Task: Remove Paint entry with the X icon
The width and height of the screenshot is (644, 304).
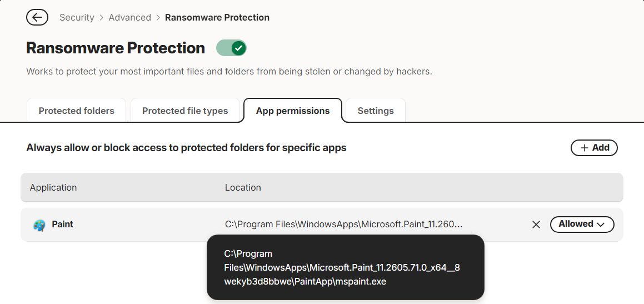Action: click(x=536, y=225)
